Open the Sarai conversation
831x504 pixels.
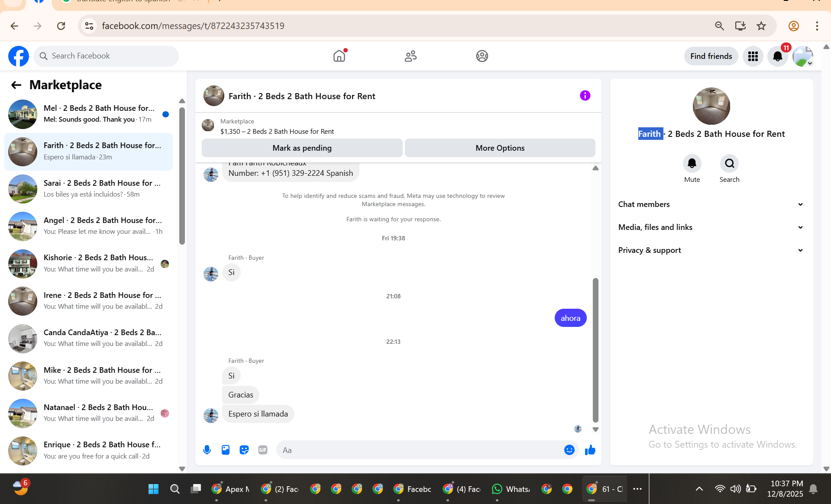coord(88,189)
